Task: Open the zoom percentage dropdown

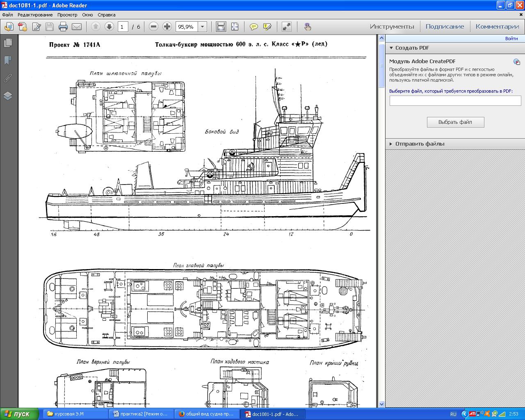Action: 202,27
